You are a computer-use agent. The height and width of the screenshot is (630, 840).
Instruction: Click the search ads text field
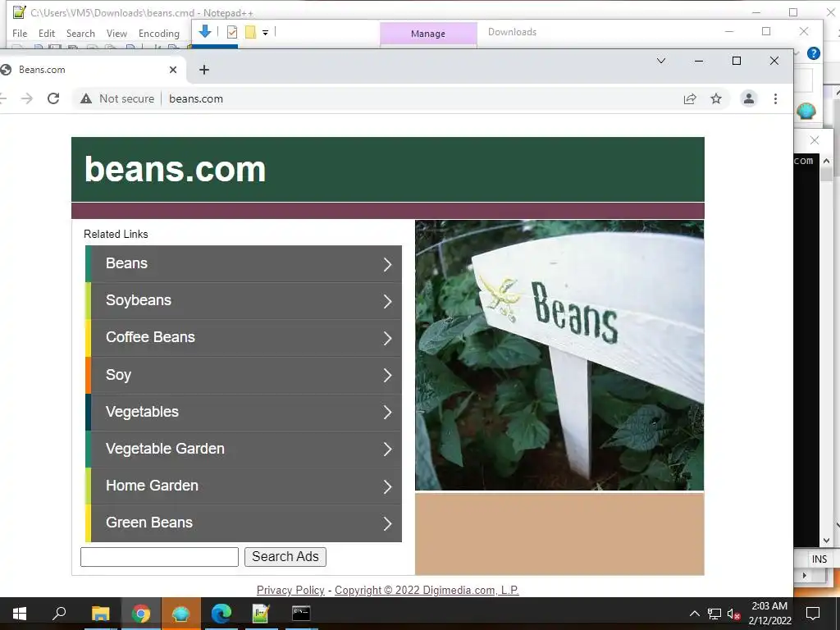(x=159, y=557)
